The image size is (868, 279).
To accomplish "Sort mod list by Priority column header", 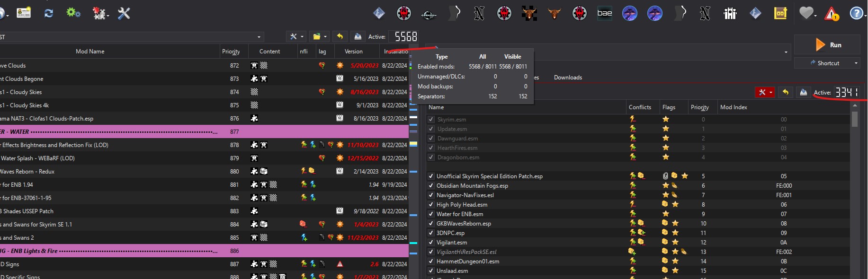I will pyautogui.click(x=231, y=51).
